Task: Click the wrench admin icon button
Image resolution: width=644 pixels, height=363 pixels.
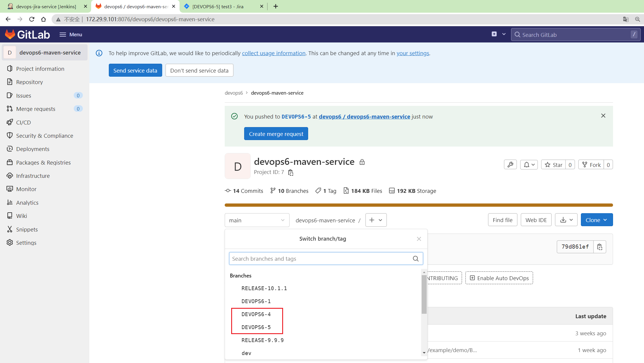Action: click(510, 165)
